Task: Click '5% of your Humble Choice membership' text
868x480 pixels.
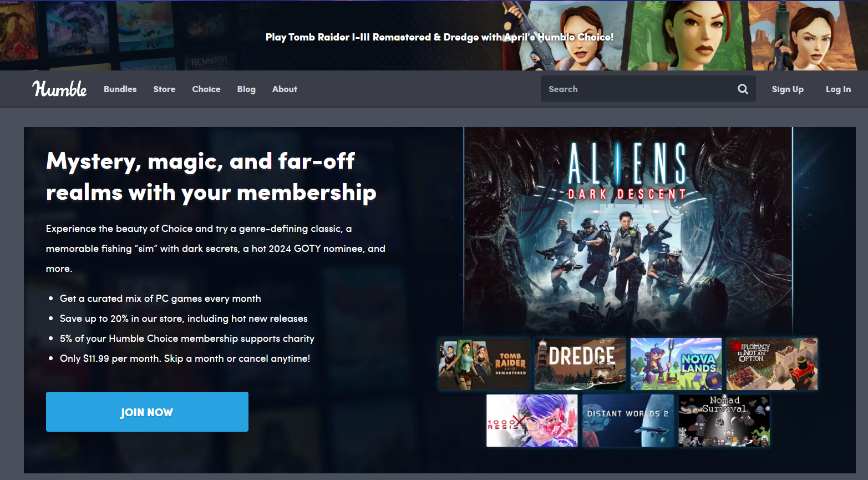Action: 187,338
